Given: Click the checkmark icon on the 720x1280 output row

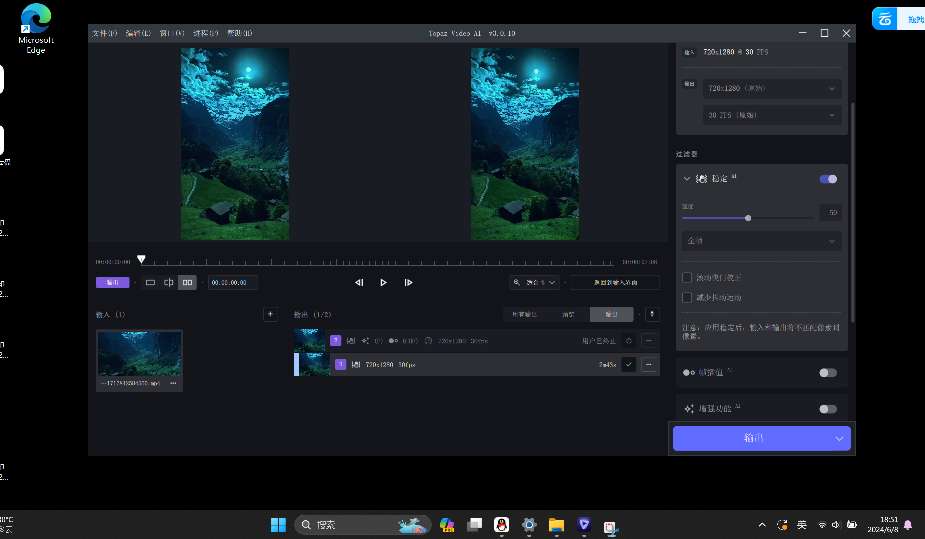Looking at the screenshot, I should click(x=628, y=365).
